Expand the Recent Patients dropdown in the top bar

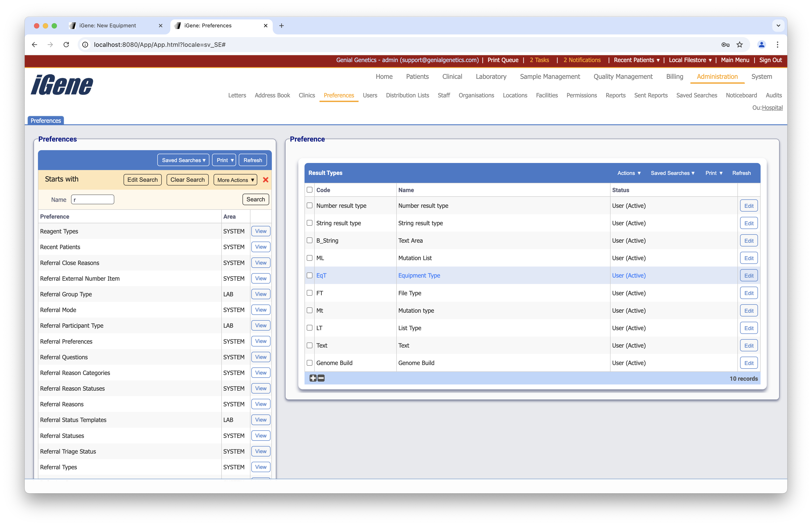pos(636,60)
